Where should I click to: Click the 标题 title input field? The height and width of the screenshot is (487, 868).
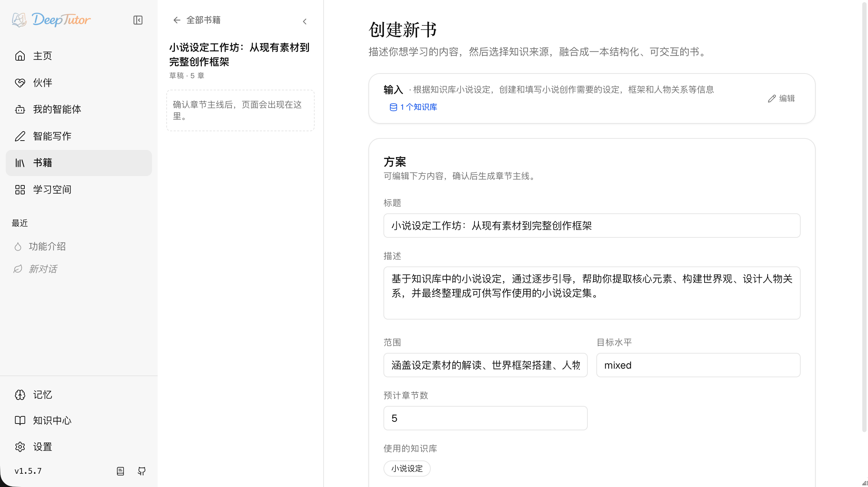[592, 226]
